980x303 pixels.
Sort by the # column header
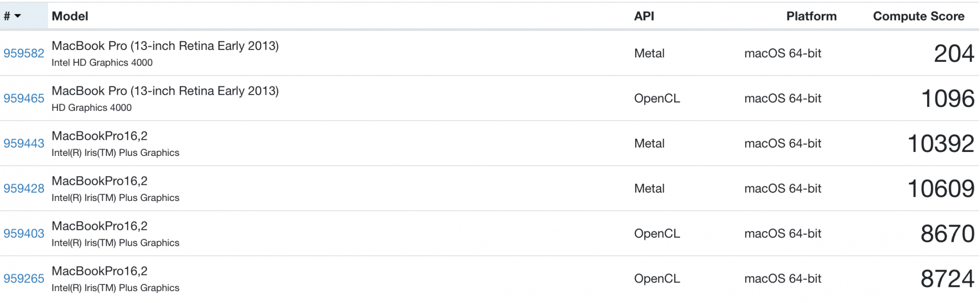[24, 16]
